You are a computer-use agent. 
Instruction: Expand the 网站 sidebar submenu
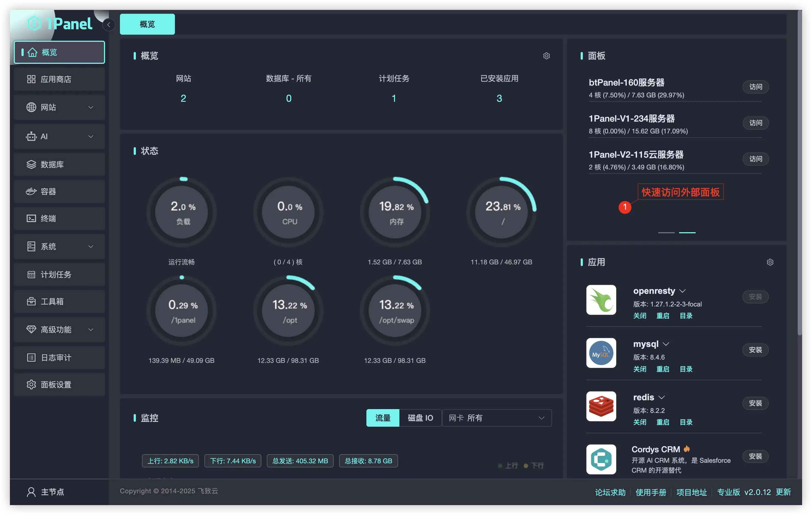pos(59,107)
